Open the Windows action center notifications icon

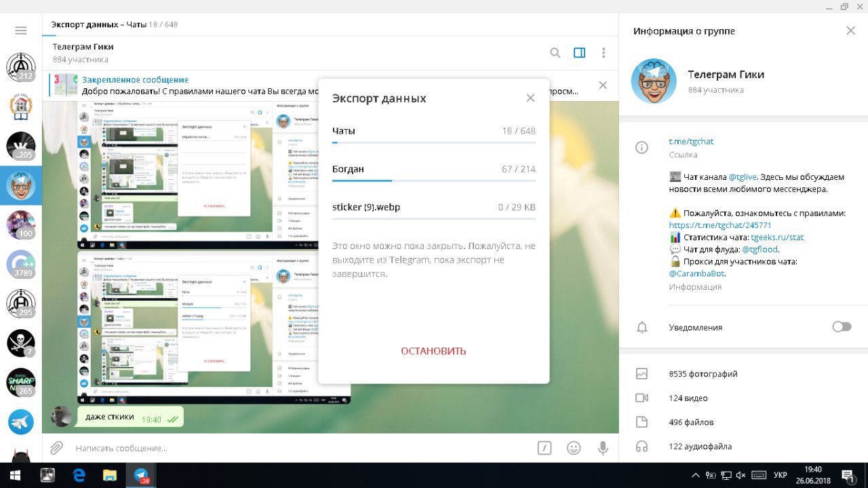tap(848, 475)
